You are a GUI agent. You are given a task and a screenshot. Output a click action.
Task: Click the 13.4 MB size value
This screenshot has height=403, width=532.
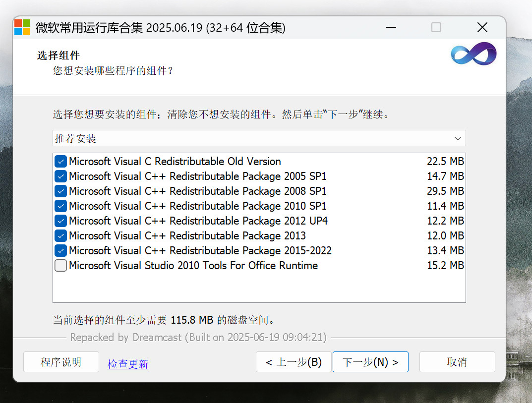click(446, 251)
